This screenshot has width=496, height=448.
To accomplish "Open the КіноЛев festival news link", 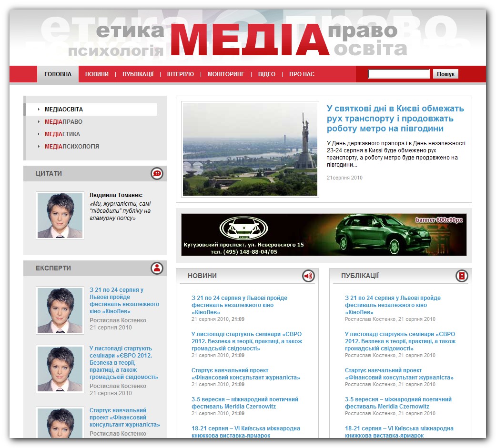I will tap(239, 304).
